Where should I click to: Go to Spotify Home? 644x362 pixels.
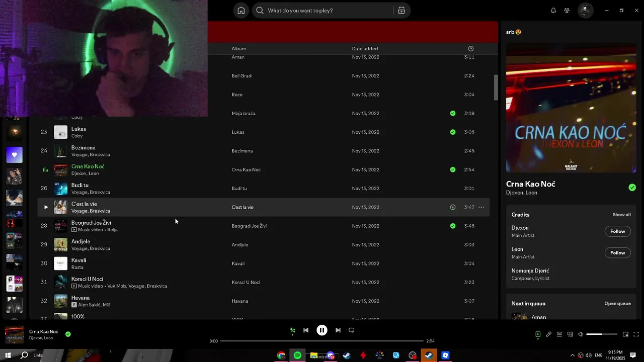pyautogui.click(x=241, y=11)
